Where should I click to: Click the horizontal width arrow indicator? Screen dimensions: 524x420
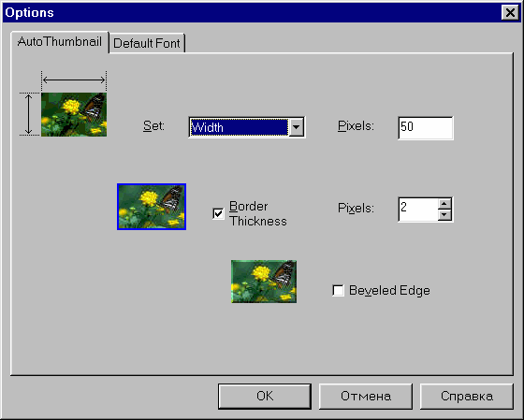pos(74,80)
